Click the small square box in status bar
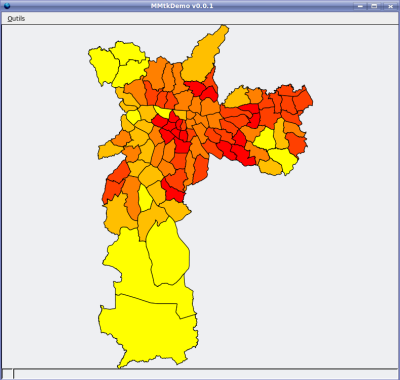400x380 pixels. coord(7,374)
